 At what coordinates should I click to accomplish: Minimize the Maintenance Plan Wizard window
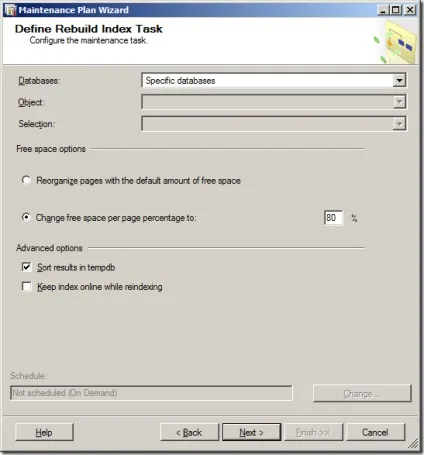click(383, 10)
